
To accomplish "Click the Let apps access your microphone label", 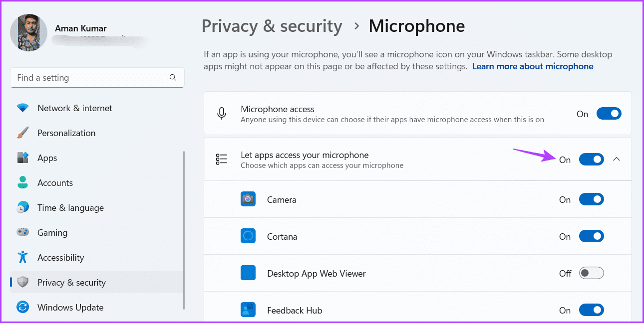I will coord(305,155).
